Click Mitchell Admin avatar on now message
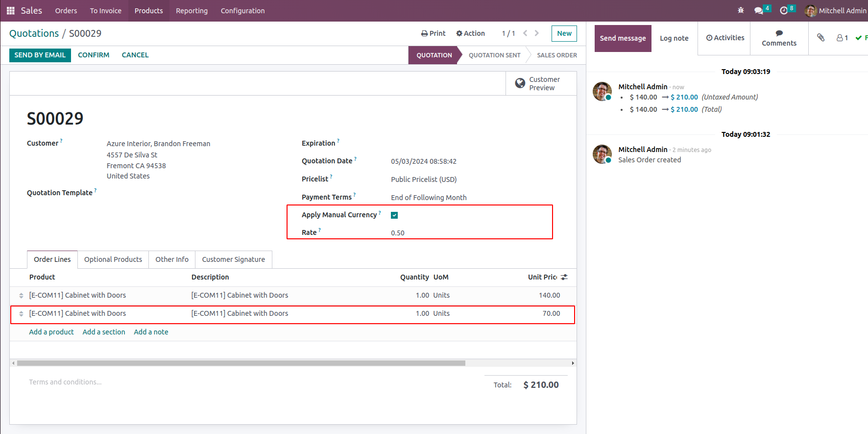The width and height of the screenshot is (868, 434). point(602,91)
